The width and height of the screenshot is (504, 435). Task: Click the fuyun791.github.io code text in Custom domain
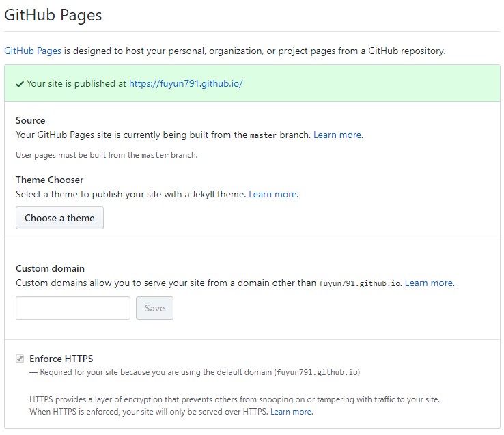pos(360,283)
